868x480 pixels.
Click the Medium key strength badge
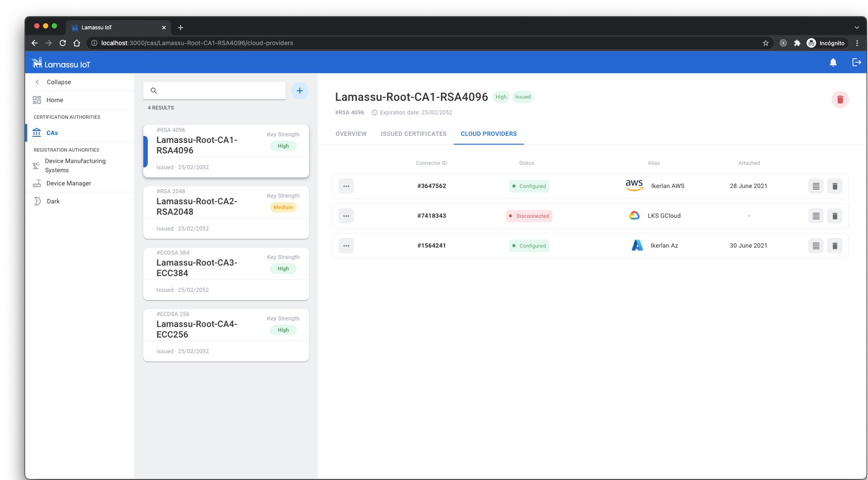click(x=283, y=207)
